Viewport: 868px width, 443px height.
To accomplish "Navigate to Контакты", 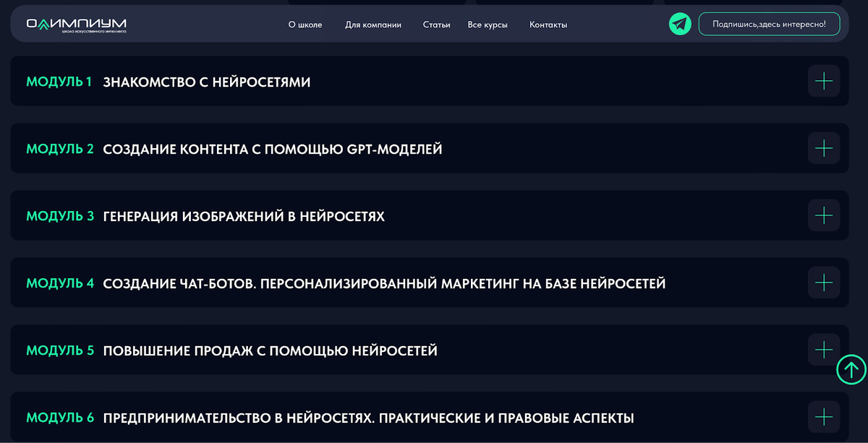I will click(x=548, y=25).
